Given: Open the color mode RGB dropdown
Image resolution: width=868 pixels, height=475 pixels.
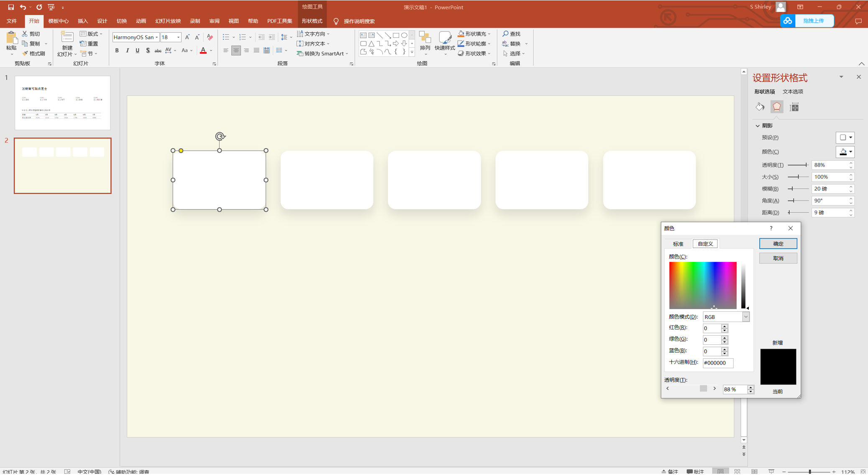Looking at the screenshot, I should [745, 317].
